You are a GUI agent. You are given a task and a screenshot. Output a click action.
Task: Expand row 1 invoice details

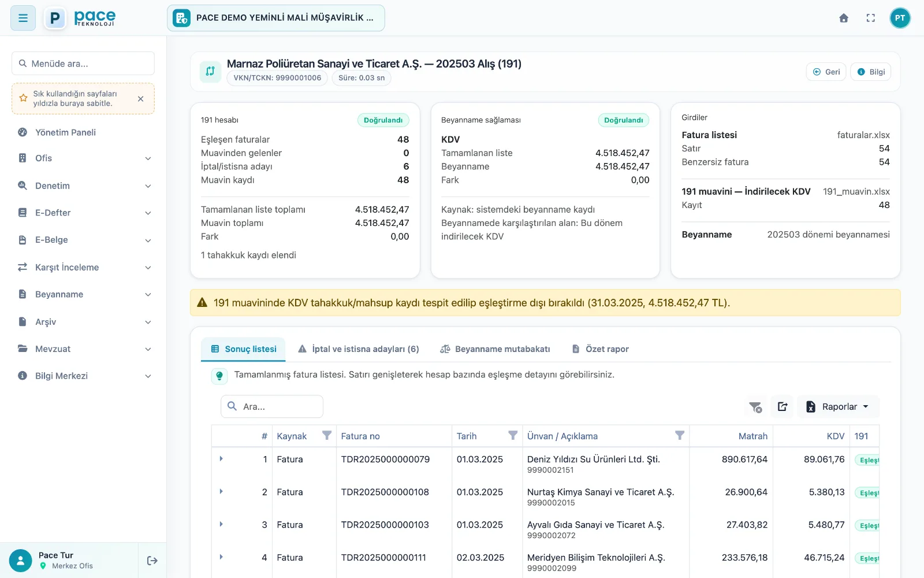pyautogui.click(x=221, y=459)
